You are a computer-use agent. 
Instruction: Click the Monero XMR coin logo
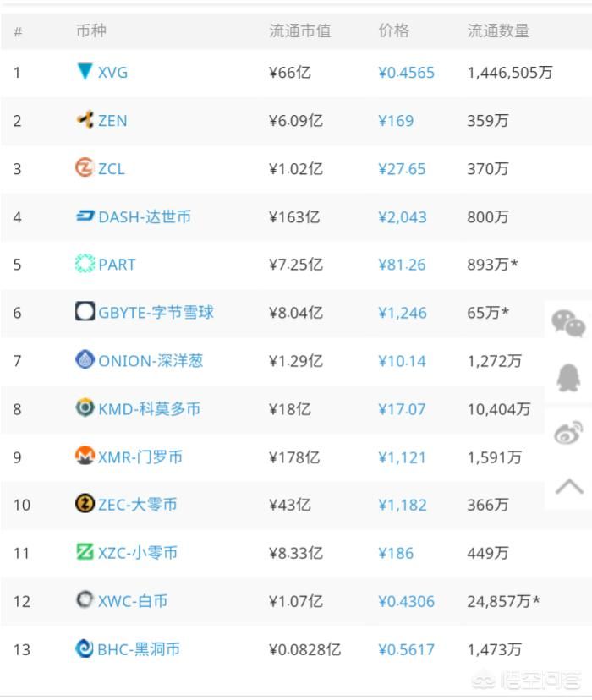(x=85, y=456)
